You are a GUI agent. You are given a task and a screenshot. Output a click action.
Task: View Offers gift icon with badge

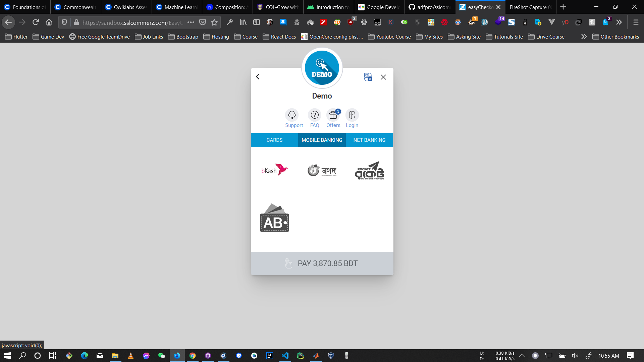click(x=333, y=115)
